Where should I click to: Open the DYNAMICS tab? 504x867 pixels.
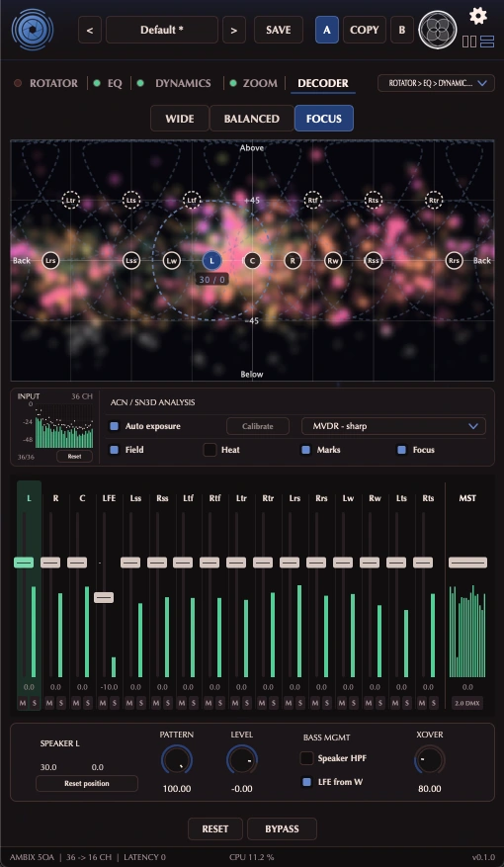pos(183,83)
